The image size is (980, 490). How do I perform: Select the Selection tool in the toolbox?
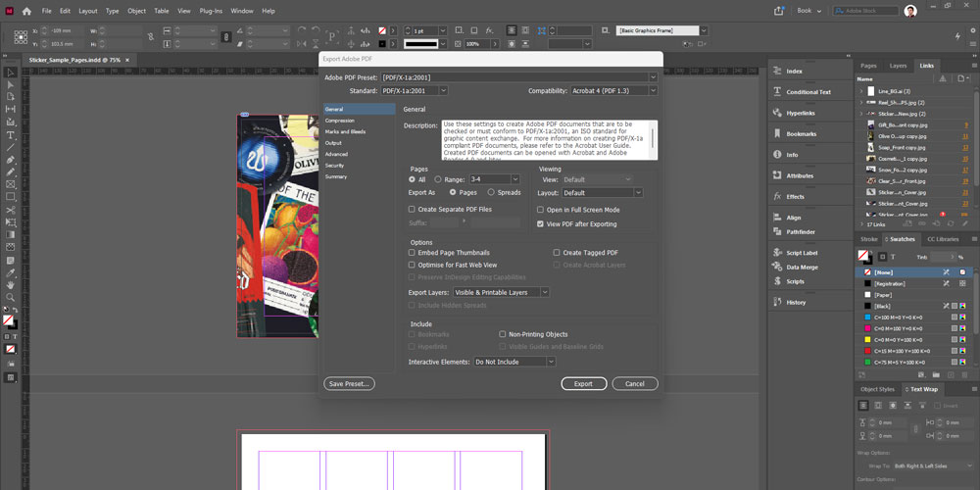tap(11, 72)
